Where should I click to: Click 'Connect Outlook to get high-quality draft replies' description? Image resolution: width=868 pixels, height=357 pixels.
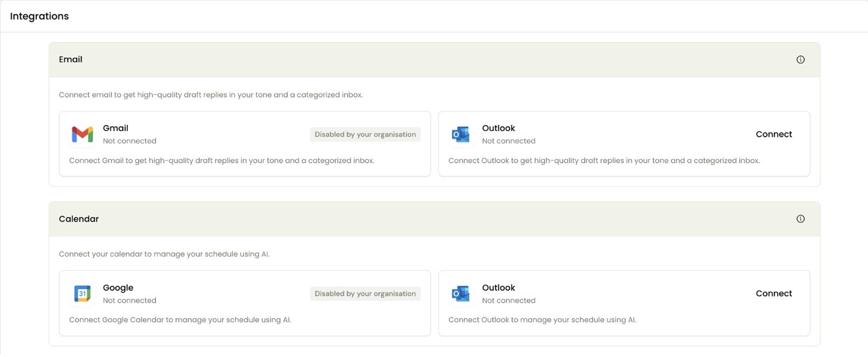click(604, 160)
